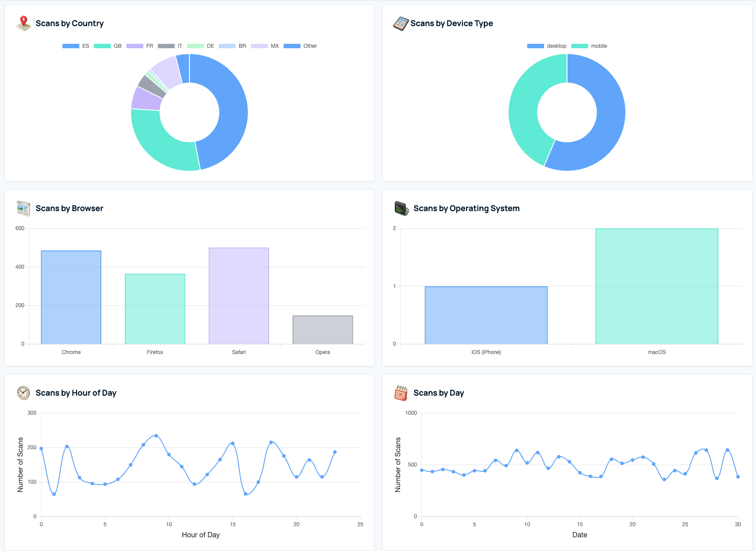Screen dimensions: 756x551
Task: Select the Chrome bar in the browser chart
Action: point(71,297)
